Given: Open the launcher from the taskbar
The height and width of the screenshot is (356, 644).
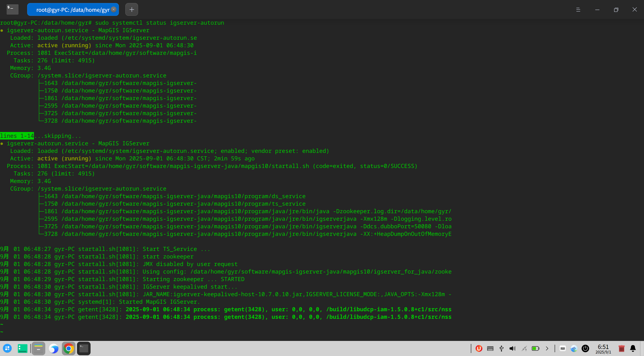Looking at the screenshot, I should [7, 348].
